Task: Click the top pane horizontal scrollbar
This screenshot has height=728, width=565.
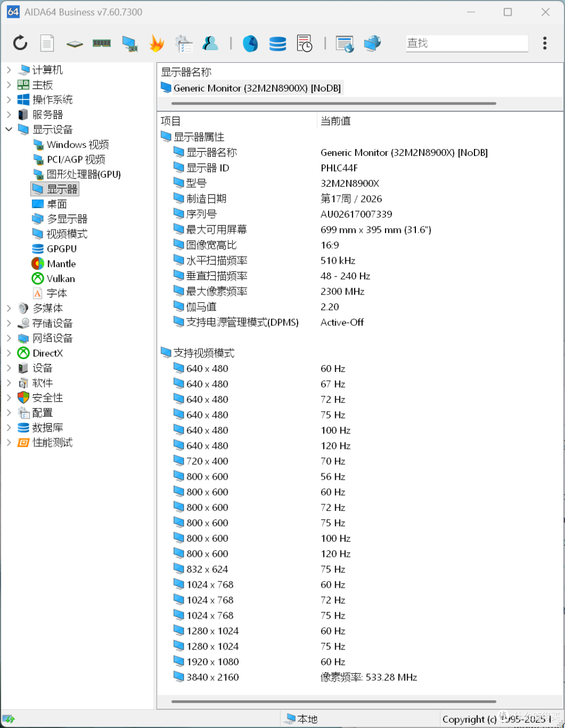Action: [333, 104]
